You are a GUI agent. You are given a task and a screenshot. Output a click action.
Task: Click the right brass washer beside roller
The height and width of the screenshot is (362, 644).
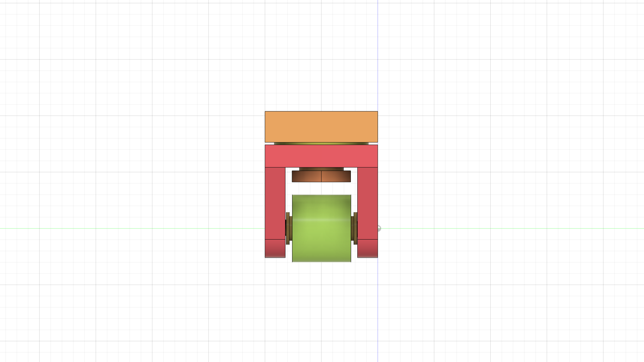click(355, 228)
